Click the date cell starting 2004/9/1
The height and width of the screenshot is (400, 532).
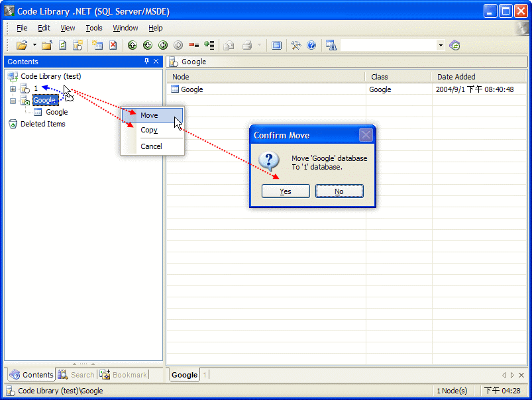pos(474,89)
